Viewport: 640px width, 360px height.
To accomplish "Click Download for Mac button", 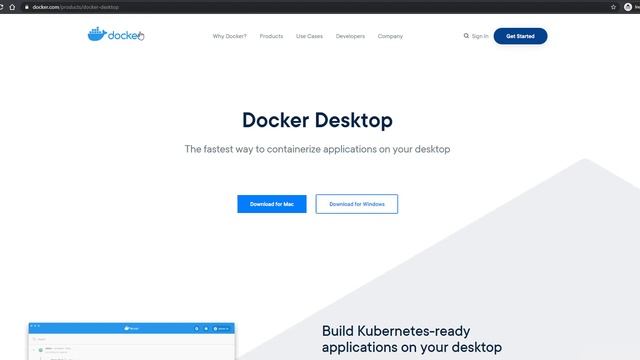I will coord(272,204).
